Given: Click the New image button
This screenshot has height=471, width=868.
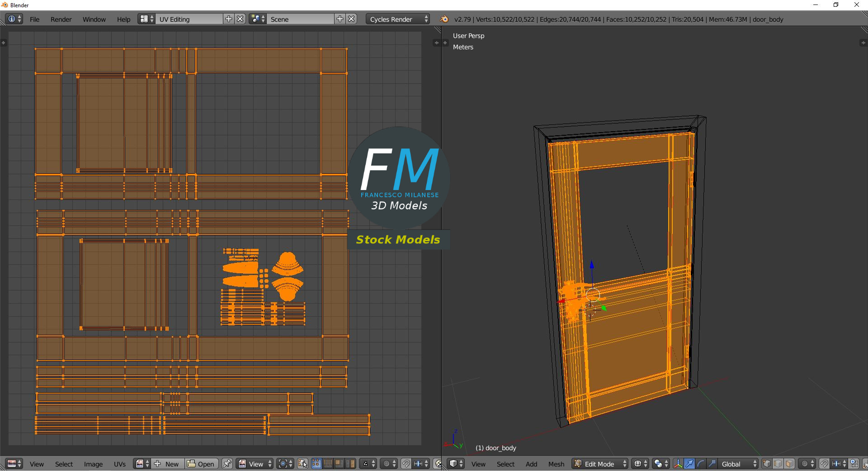Looking at the screenshot, I should [167, 464].
